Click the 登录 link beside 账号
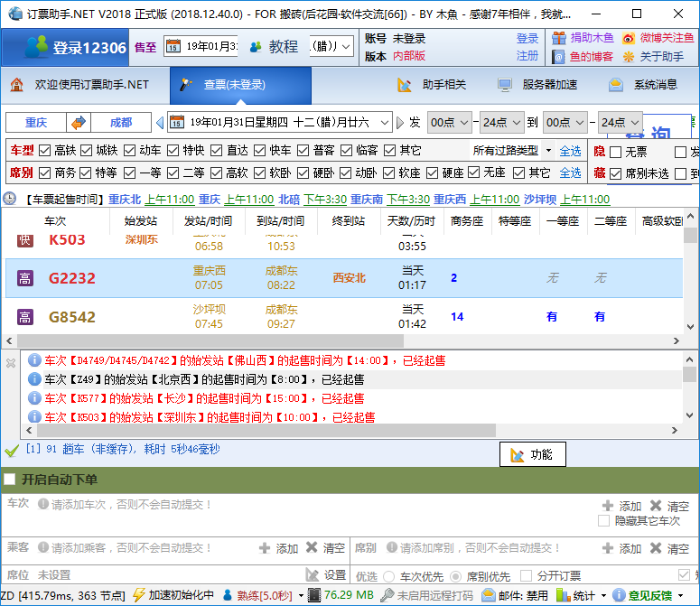Image resolution: width=700 pixels, height=606 pixels. 527,38
